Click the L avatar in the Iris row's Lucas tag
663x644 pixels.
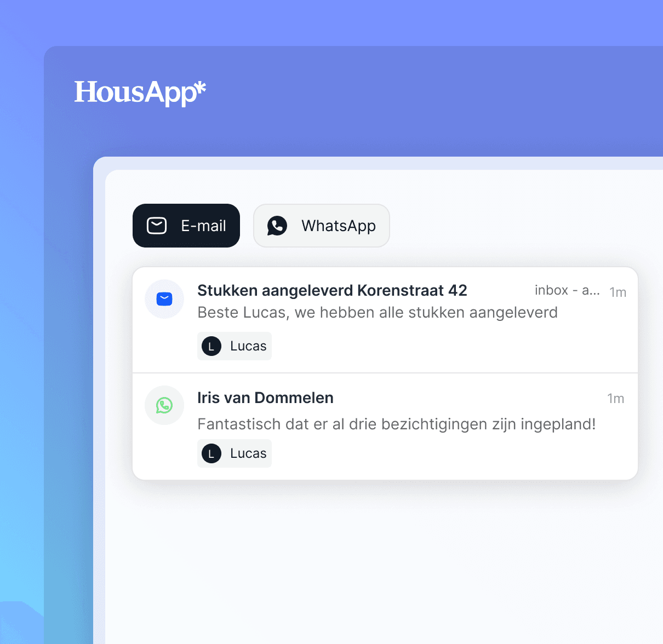click(x=212, y=453)
